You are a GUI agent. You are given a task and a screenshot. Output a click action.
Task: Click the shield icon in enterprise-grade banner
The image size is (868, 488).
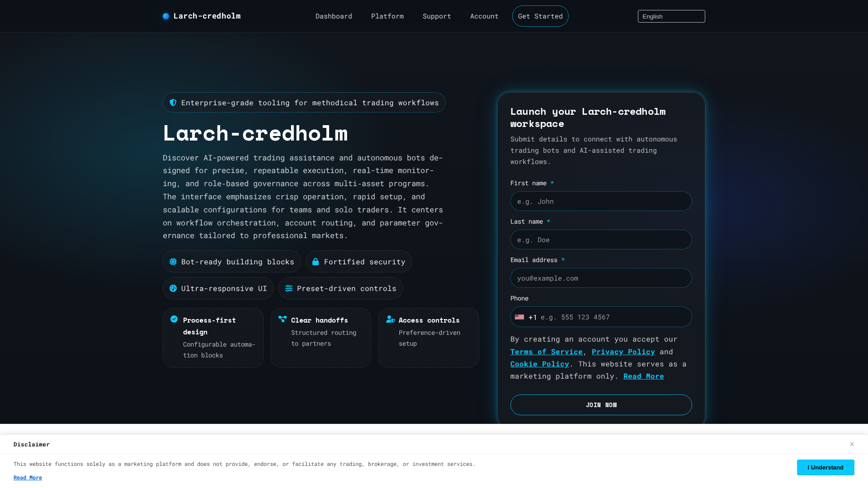pos(173,103)
